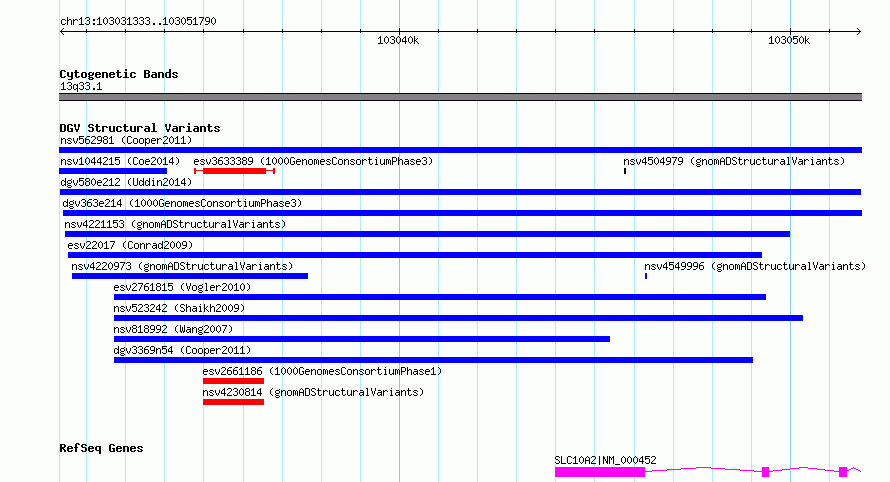Select the blue nsv562981 variant bar
This screenshot has width=890, height=482.
tap(460, 150)
